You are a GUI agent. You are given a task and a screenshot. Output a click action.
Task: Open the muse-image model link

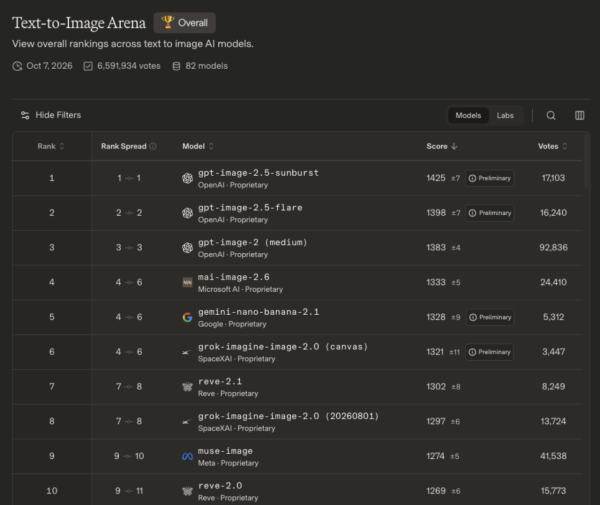click(225, 451)
